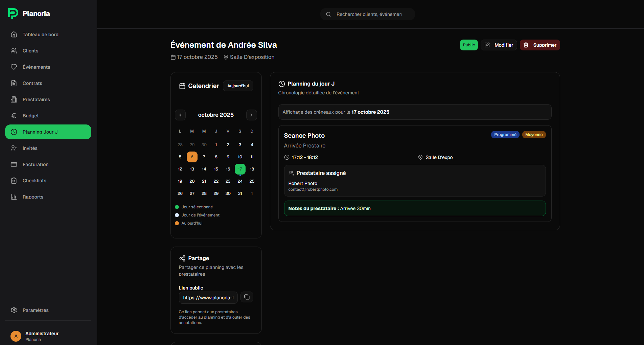The width and height of the screenshot is (644, 345).
Task: Click the Public status badge
Action: 469,45
